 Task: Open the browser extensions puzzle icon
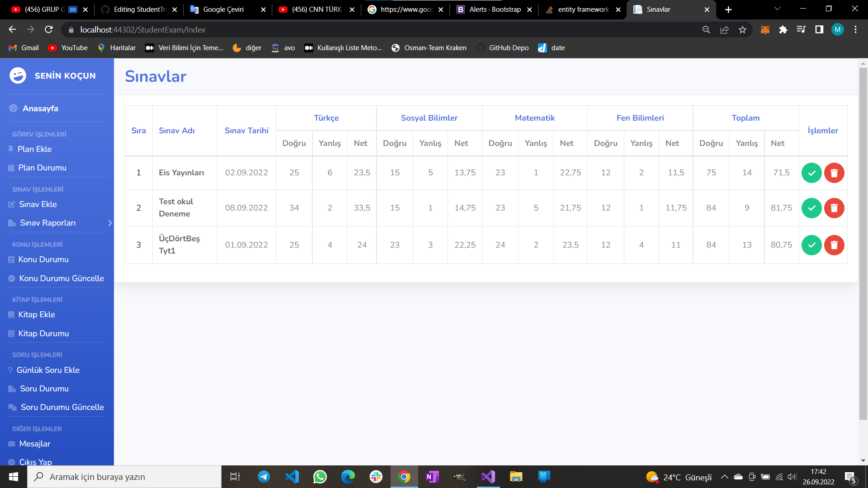tap(783, 29)
